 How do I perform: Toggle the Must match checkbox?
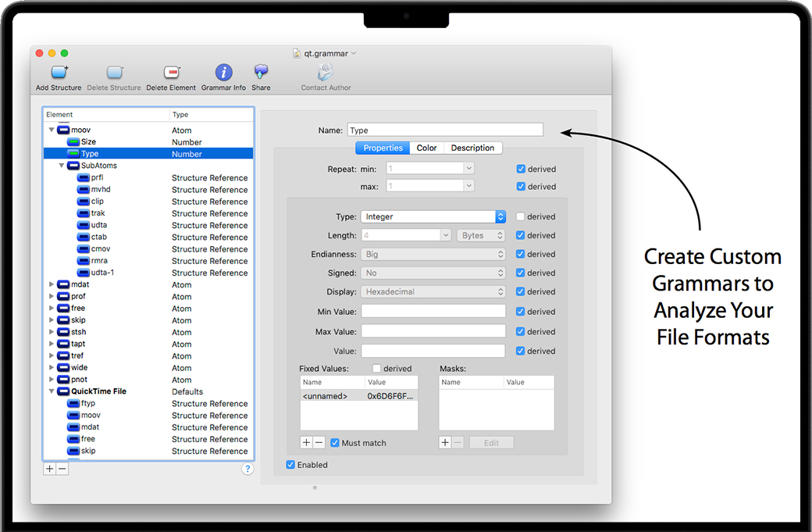tap(335, 443)
